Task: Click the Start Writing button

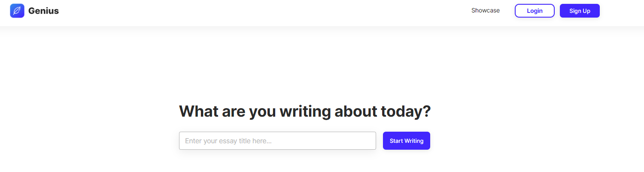Action: pos(406,141)
